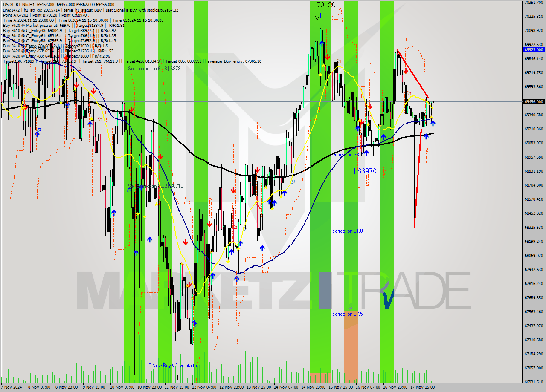Click the 66931.510 price axis label
The height and width of the screenshot is (392, 546).
[x=534, y=382]
